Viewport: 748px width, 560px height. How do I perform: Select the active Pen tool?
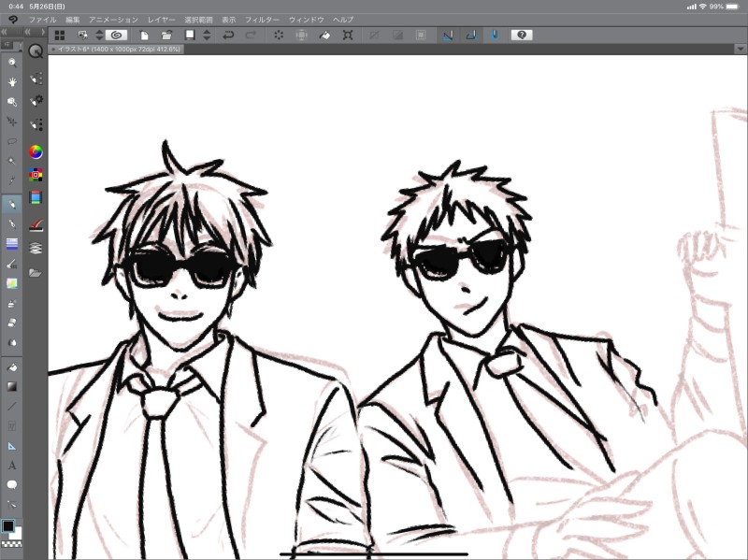point(12,204)
